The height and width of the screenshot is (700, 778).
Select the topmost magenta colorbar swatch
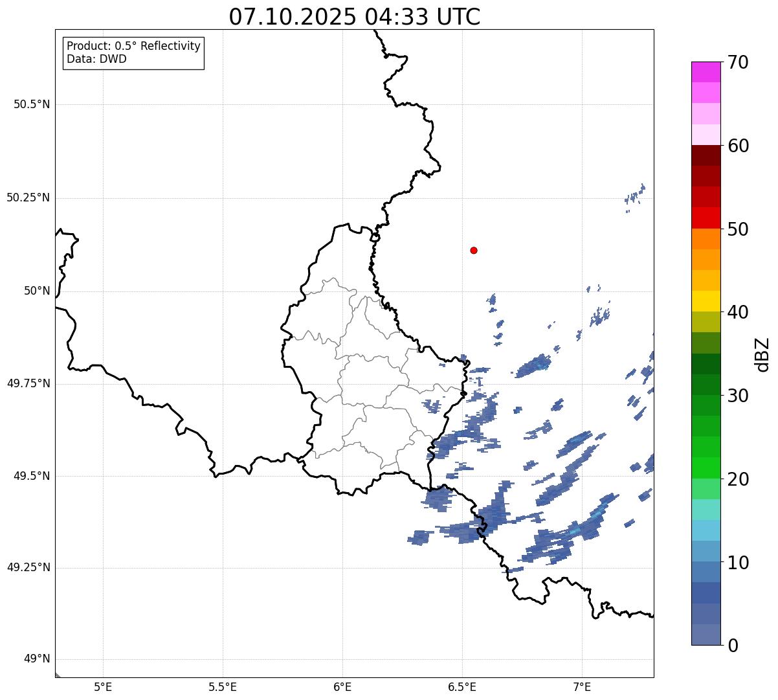[x=706, y=72]
